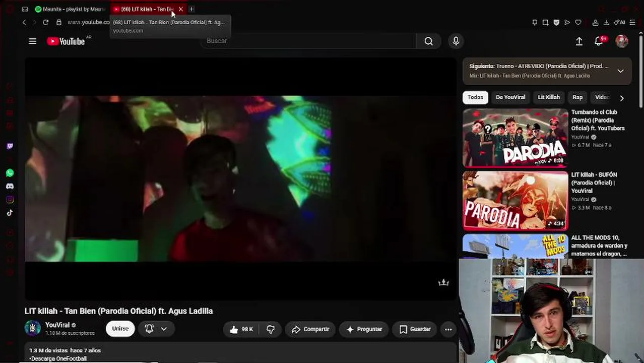
Task: Toggle notification bell for YouViral channel
Action: (149, 329)
